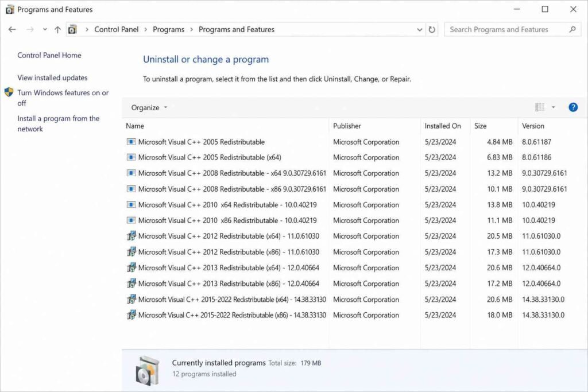588x392 pixels.
Task: Click icon of Visual C++ 2005 Redistributable
Action: pos(131,142)
